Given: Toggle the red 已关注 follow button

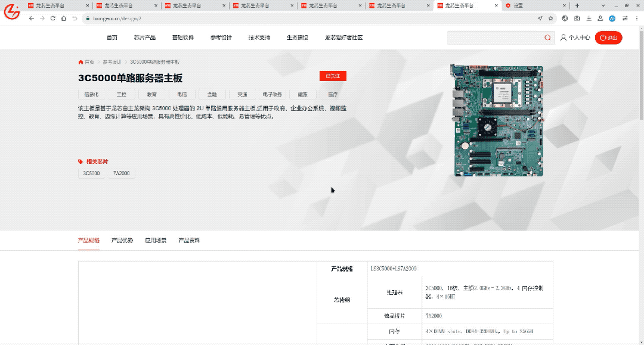Looking at the screenshot, I should point(333,76).
